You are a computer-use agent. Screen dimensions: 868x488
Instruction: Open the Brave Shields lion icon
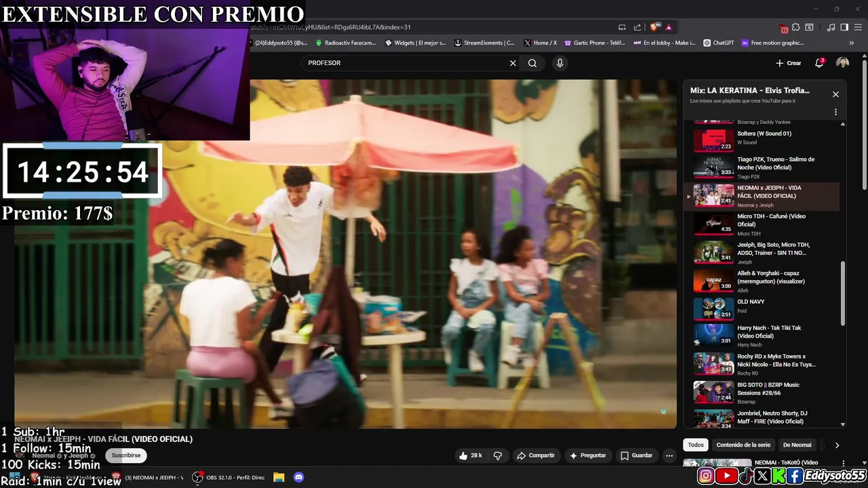(x=654, y=27)
